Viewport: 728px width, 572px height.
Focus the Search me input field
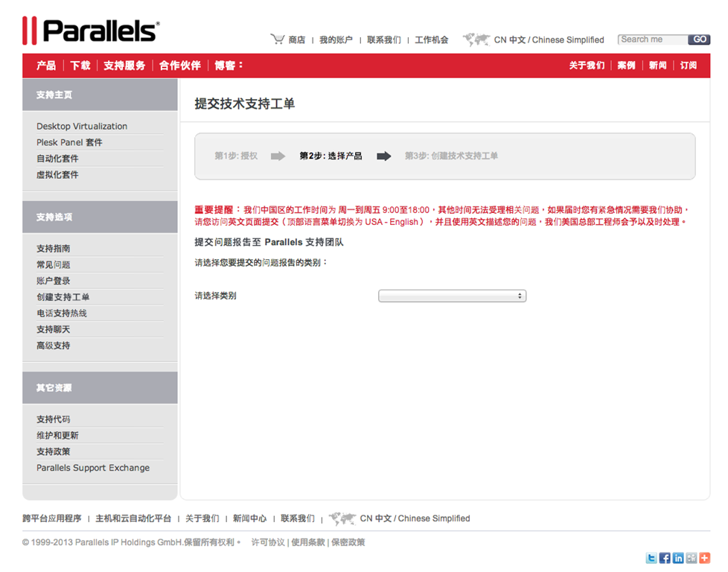click(x=653, y=39)
